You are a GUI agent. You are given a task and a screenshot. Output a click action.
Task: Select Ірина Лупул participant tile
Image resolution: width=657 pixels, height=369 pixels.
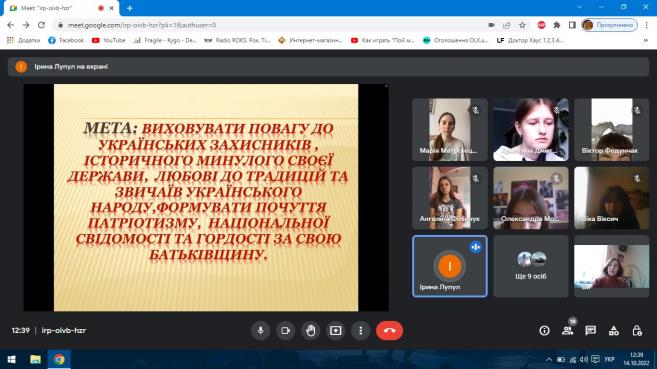tap(450, 266)
